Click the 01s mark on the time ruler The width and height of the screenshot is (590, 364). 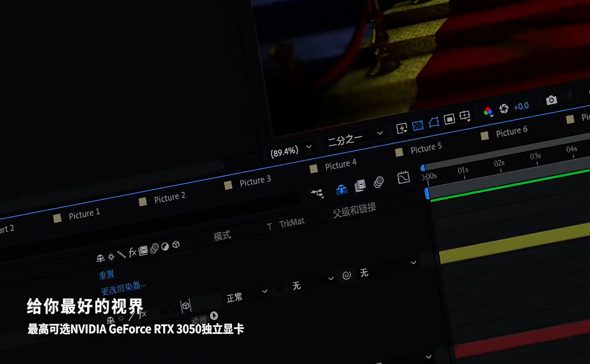click(x=463, y=170)
